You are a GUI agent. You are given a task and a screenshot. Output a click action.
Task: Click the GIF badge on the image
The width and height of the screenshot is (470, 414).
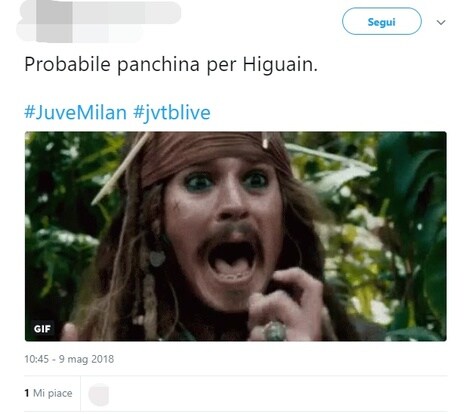[42, 329]
